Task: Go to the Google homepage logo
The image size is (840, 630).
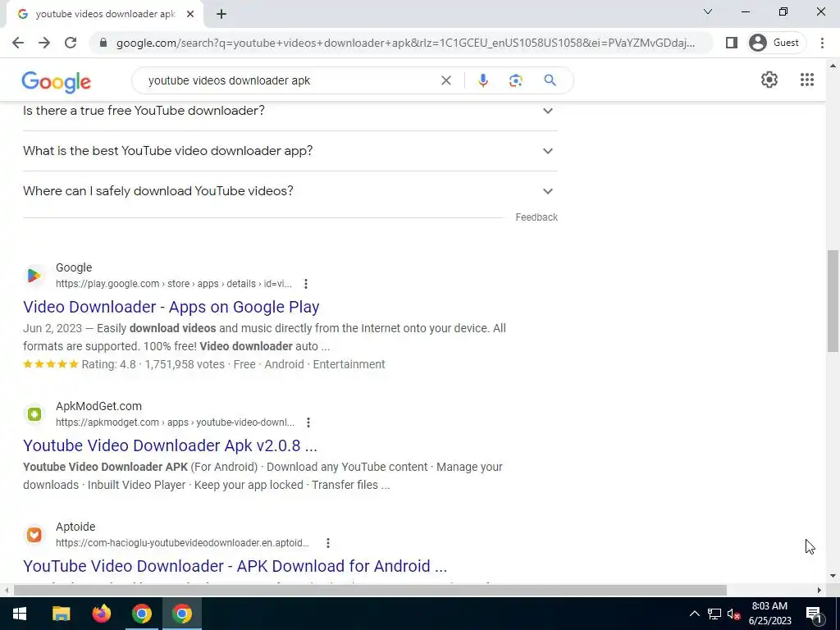Action: pyautogui.click(x=57, y=81)
